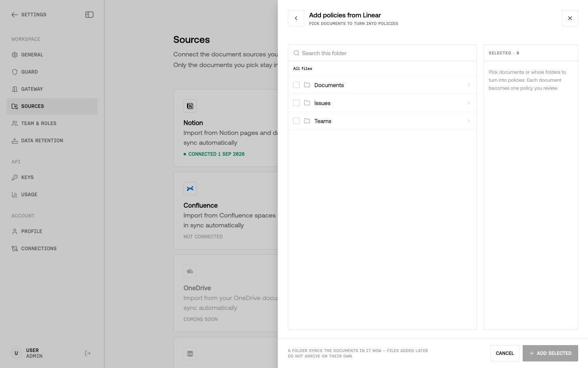The height and width of the screenshot is (368, 588).
Task: Open the Guard settings page
Action: tap(52, 72)
